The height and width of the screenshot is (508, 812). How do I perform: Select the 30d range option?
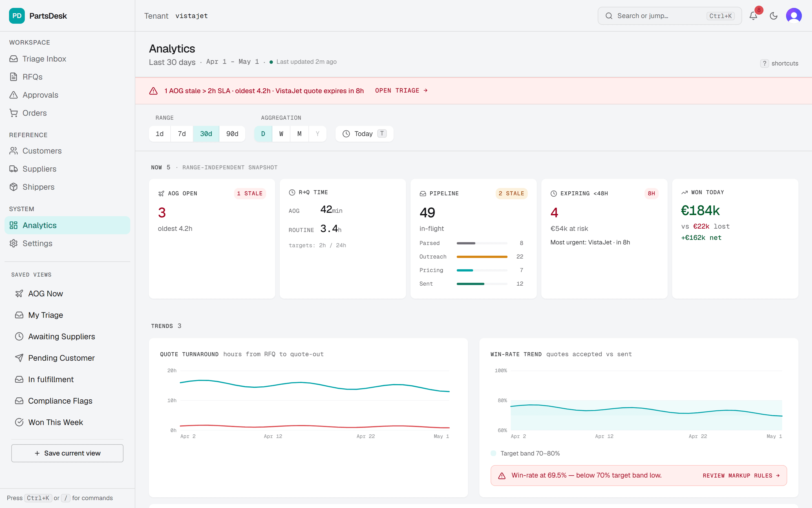pyautogui.click(x=206, y=134)
